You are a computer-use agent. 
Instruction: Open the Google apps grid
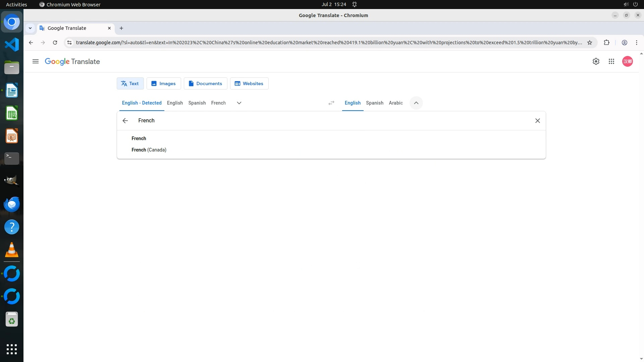point(611,61)
